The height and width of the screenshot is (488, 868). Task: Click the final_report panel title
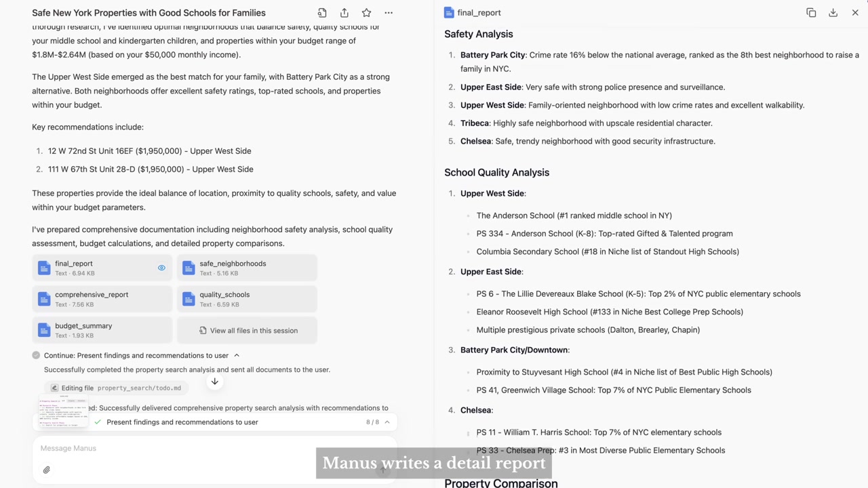[x=479, y=13]
